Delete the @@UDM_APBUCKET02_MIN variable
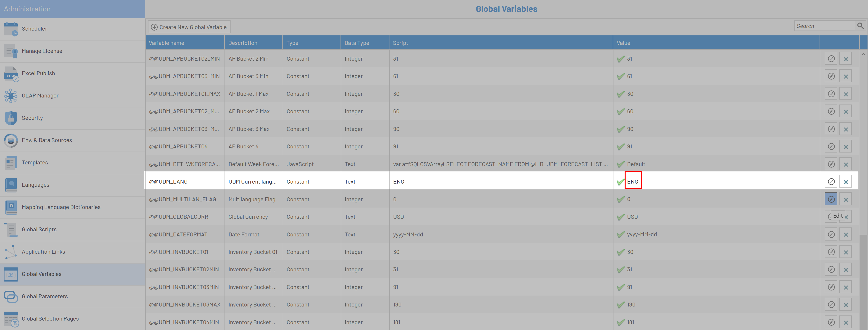The image size is (868, 330). [845, 59]
